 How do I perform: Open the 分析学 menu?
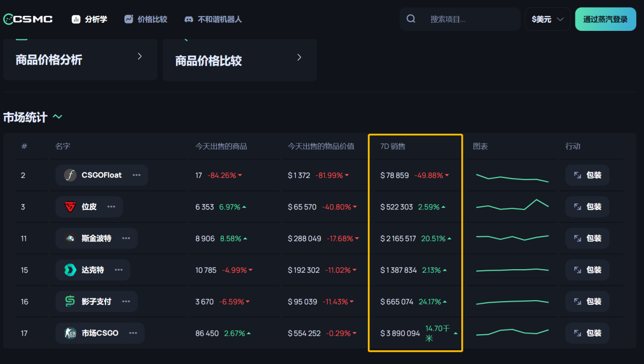point(89,19)
